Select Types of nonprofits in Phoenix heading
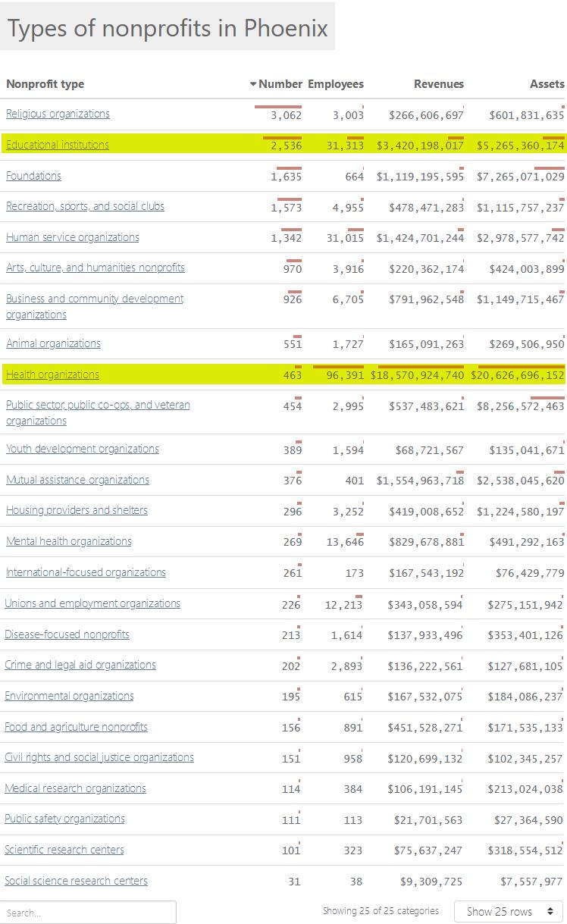This screenshot has width=567, height=924. pos(168,28)
